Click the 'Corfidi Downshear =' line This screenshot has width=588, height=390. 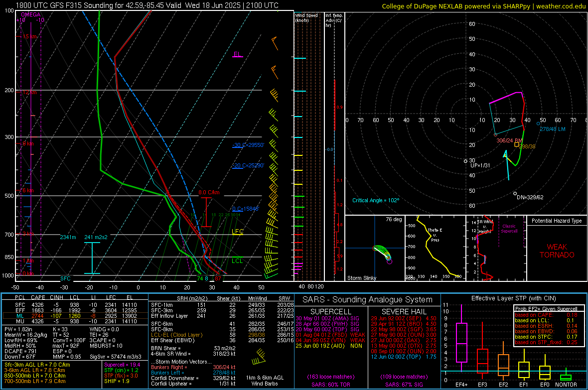click(193, 378)
